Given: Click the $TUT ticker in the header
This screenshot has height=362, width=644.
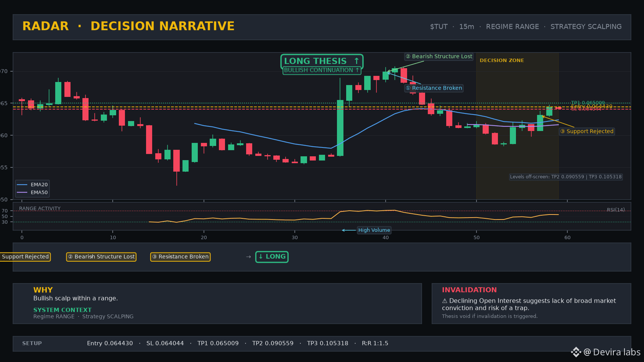Looking at the screenshot, I should pyautogui.click(x=439, y=27).
